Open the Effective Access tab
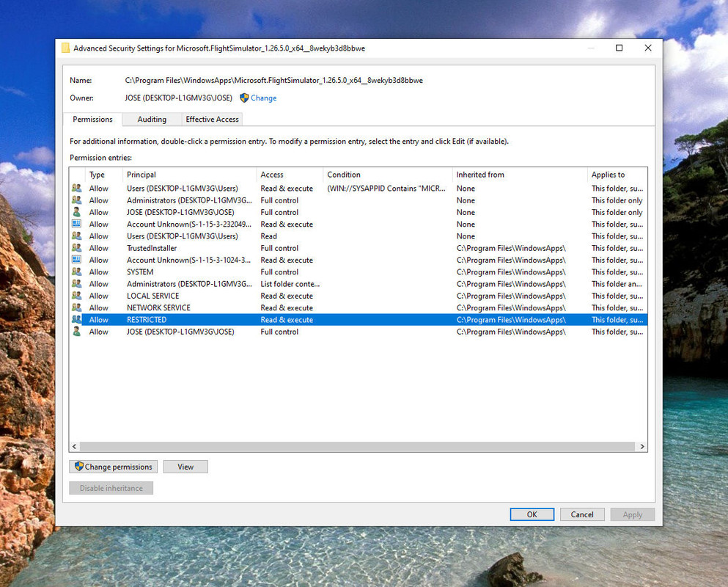728x587 pixels. (212, 120)
